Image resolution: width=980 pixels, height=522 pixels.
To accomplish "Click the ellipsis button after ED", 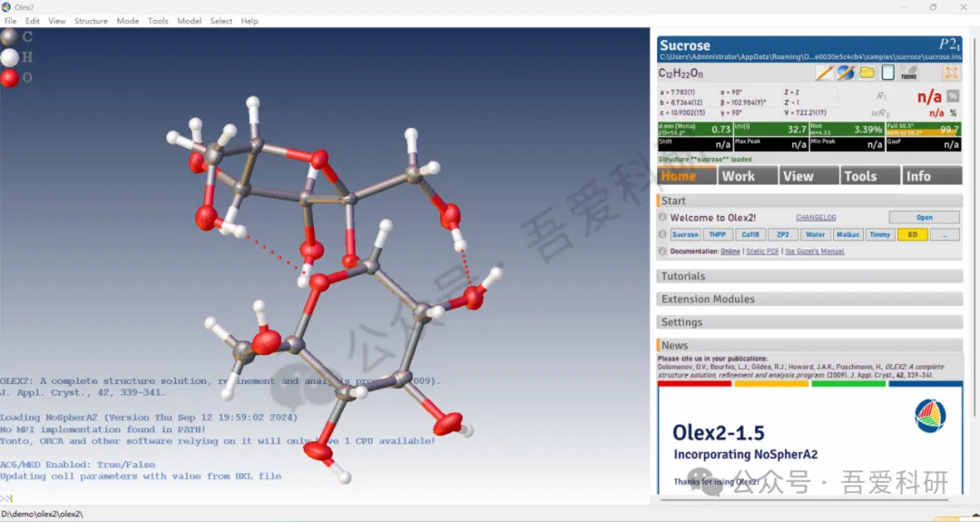I will pyautogui.click(x=945, y=234).
